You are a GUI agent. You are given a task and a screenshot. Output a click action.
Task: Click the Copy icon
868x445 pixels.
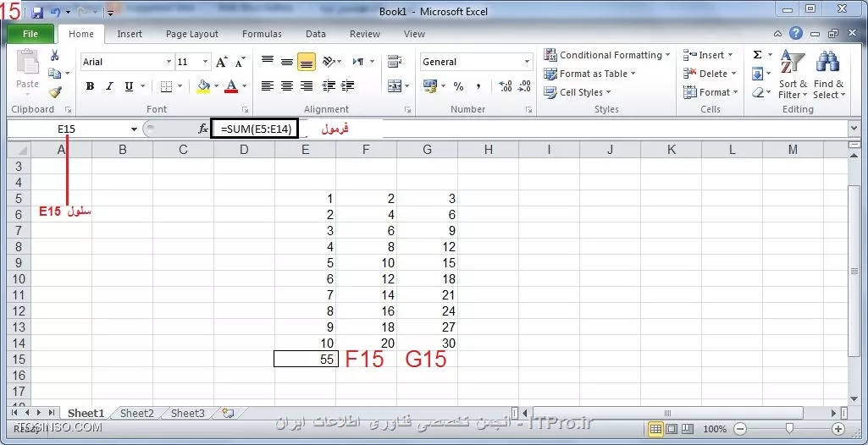pos(55,73)
